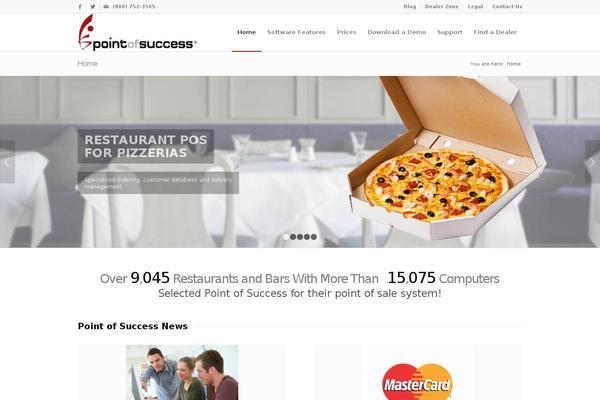This screenshot has height=400, width=600.
Task: Advance slider with right arrow
Action: point(592,162)
